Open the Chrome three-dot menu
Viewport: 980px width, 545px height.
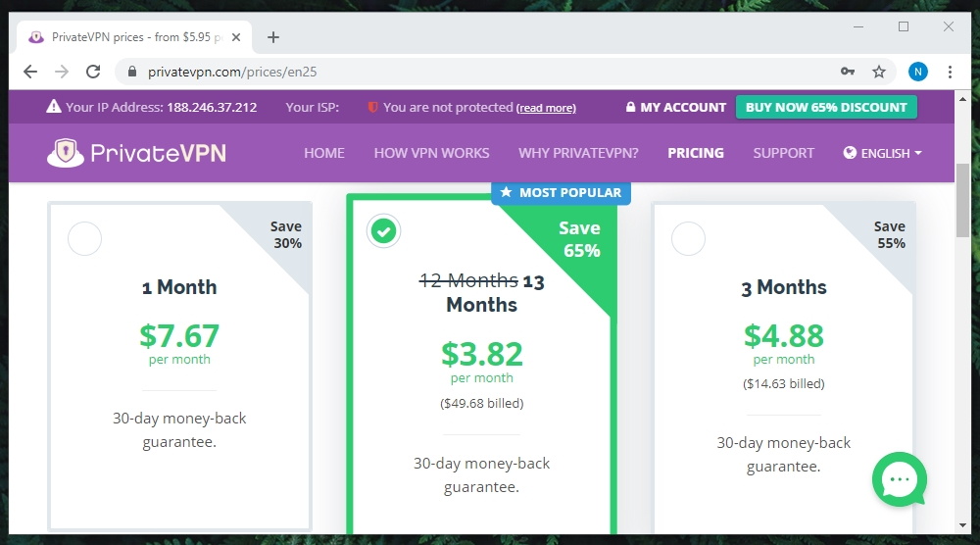tap(950, 72)
